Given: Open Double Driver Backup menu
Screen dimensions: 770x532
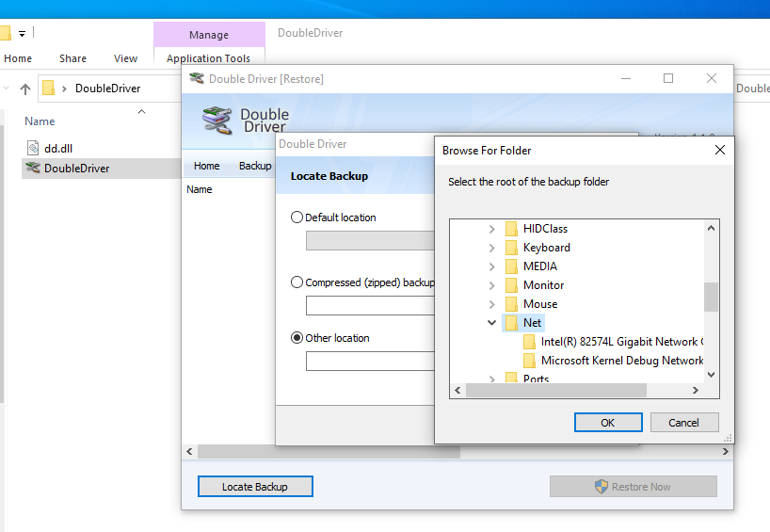Looking at the screenshot, I should click(x=255, y=166).
